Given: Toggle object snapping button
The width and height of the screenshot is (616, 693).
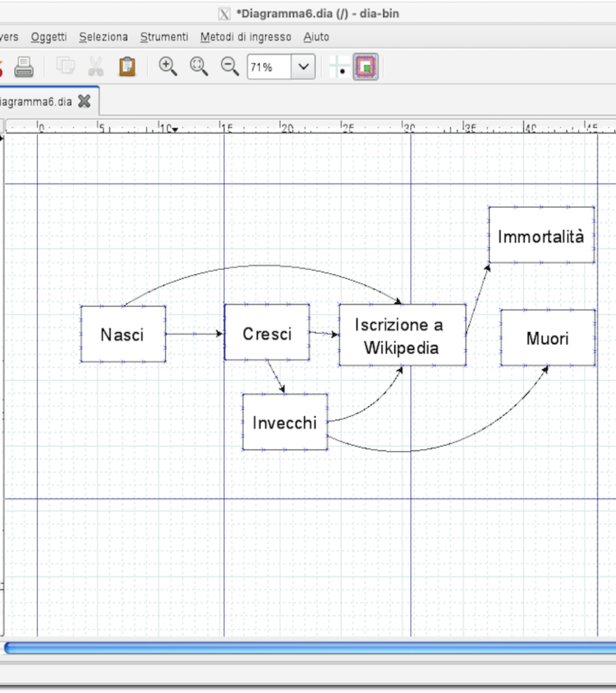Looking at the screenshot, I should [366, 67].
